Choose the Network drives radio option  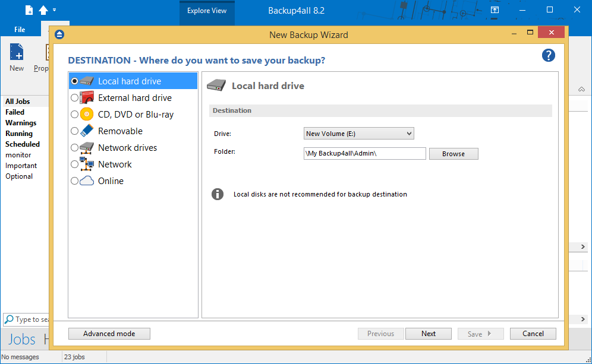(74, 147)
